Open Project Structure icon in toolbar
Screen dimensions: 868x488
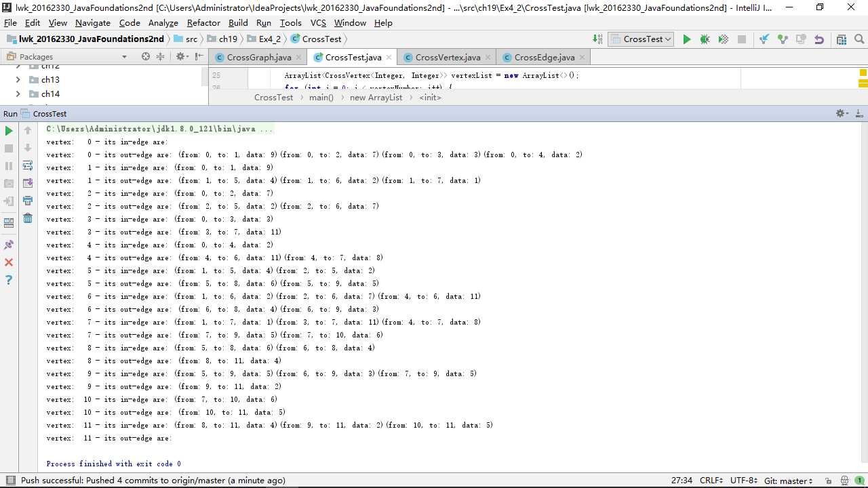pos(842,39)
